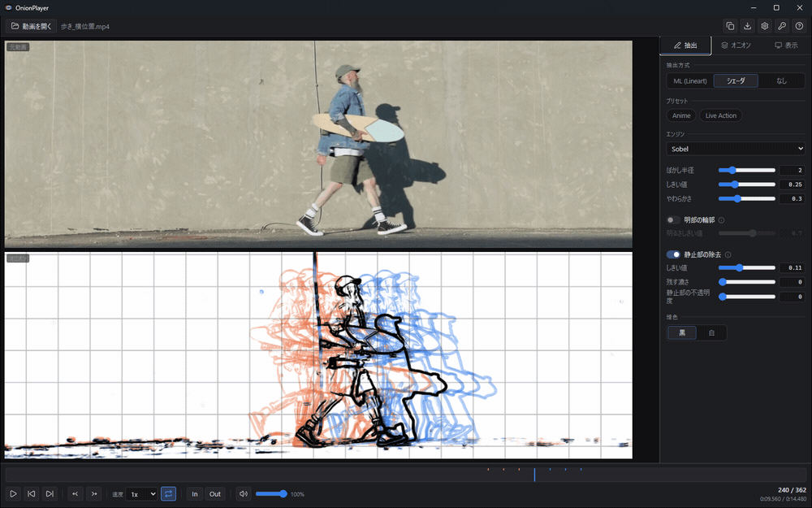The height and width of the screenshot is (508, 812).
Task: Switch to the オニオン tab
Action: coord(736,45)
